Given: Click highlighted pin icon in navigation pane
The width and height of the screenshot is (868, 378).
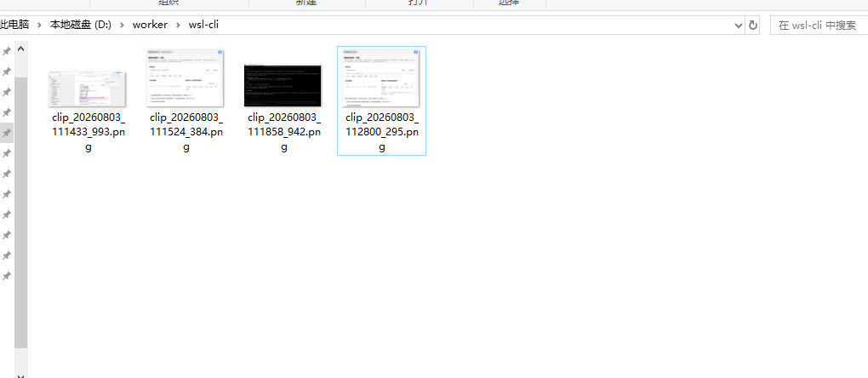Looking at the screenshot, I should [x=7, y=133].
